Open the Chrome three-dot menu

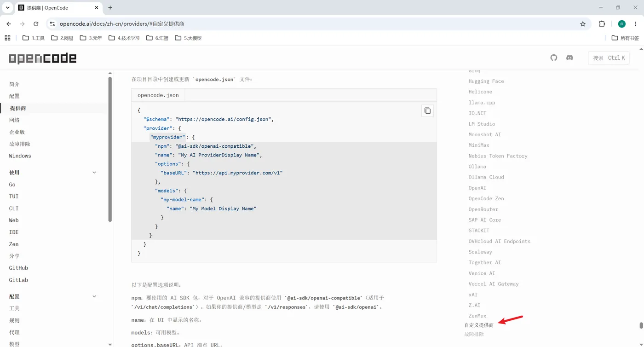(x=636, y=24)
